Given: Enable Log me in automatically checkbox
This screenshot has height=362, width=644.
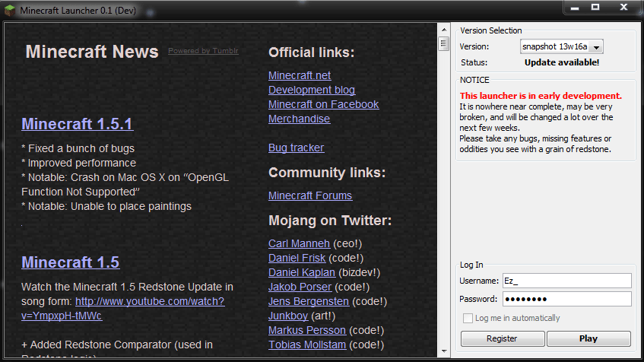Looking at the screenshot, I should (468, 318).
